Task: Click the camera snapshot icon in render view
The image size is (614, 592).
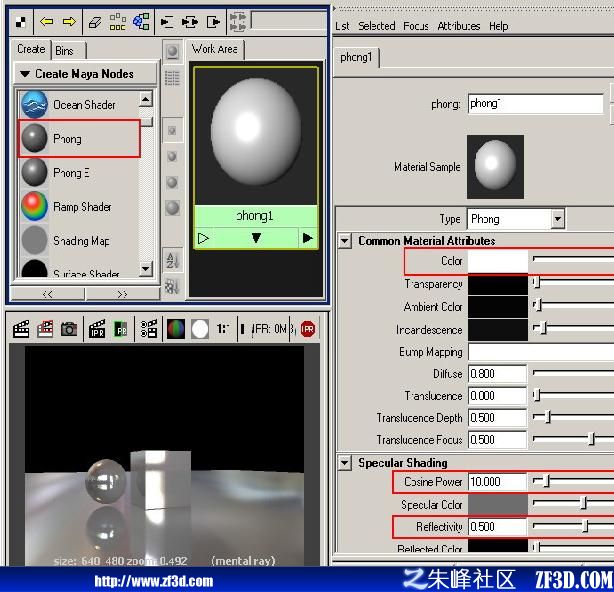Action: [x=69, y=329]
